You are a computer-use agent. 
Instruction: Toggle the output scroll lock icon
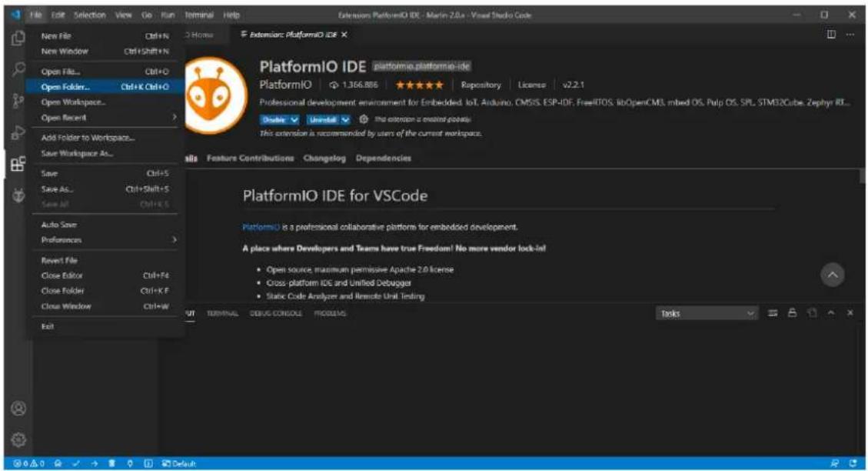point(792,313)
